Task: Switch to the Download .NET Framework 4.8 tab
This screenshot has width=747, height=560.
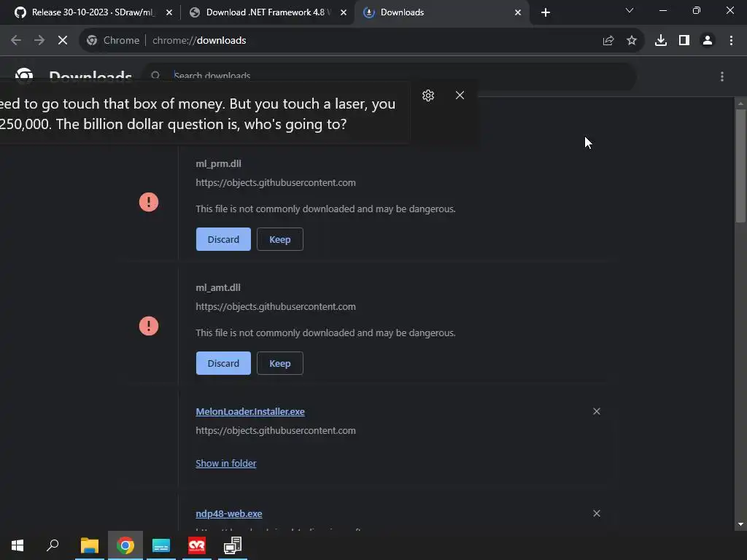Action: coord(267,12)
